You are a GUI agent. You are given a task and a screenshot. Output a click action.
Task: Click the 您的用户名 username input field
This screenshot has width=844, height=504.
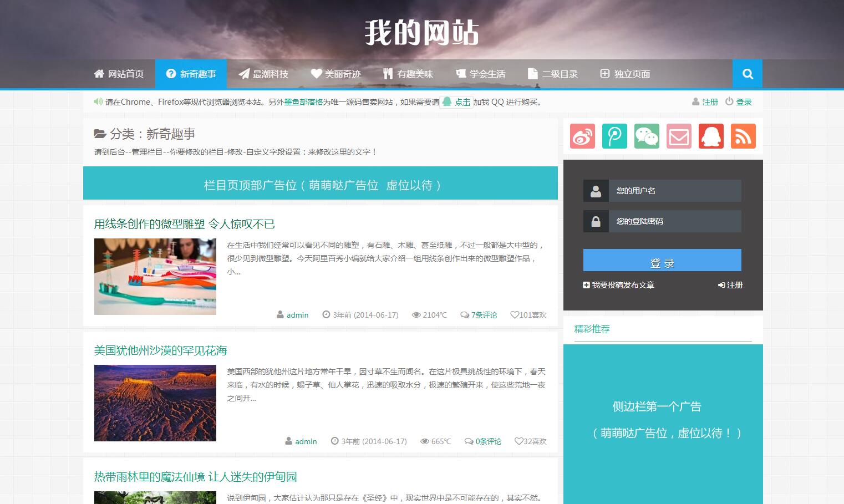click(675, 191)
